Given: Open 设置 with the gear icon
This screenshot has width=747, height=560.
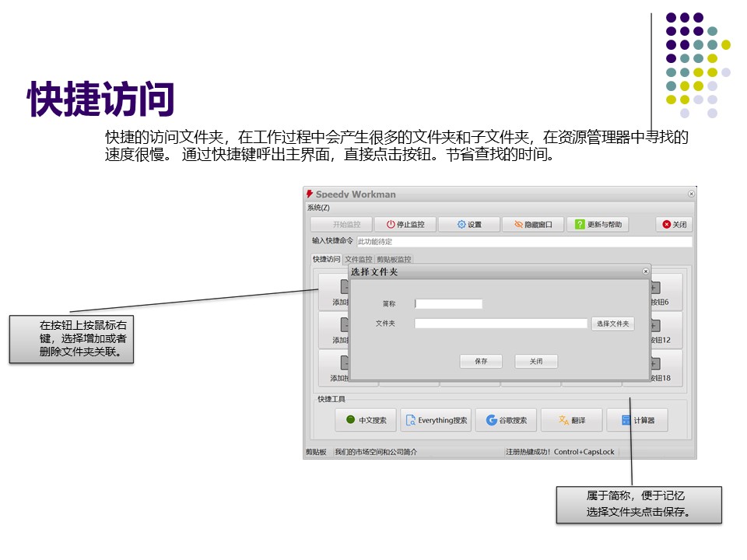Looking at the screenshot, I should tap(468, 225).
